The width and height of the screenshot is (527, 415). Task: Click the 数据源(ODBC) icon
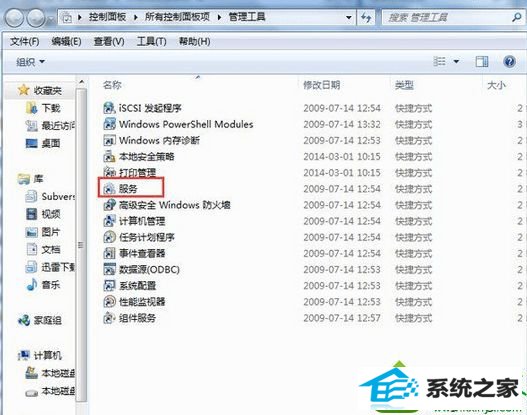pyautogui.click(x=109, y=269)
